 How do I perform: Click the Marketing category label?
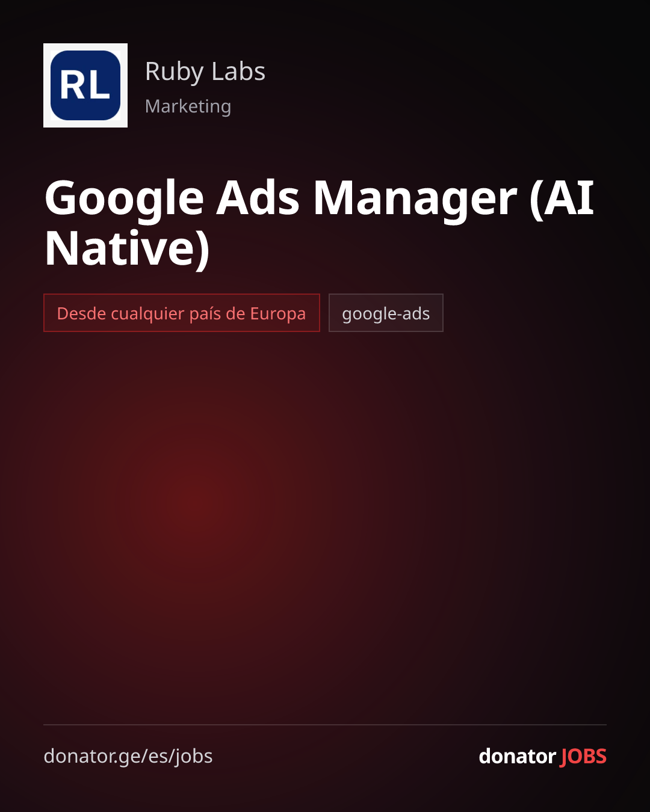click(x=188, y=106)
